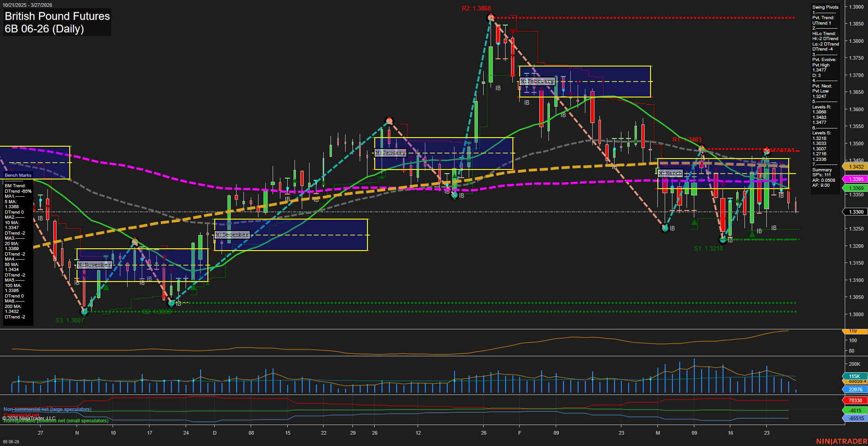Click the red 70330 COT axis label

(x=855, y=400)
